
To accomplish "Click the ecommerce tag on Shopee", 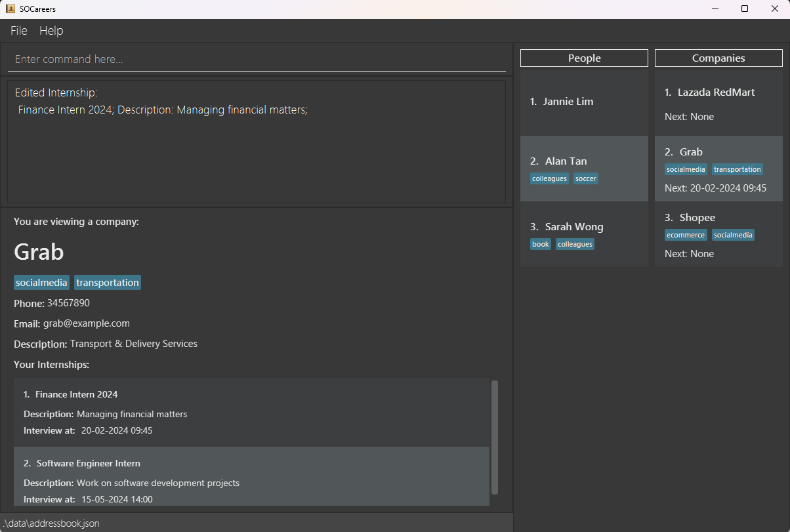I will [686, 235].
